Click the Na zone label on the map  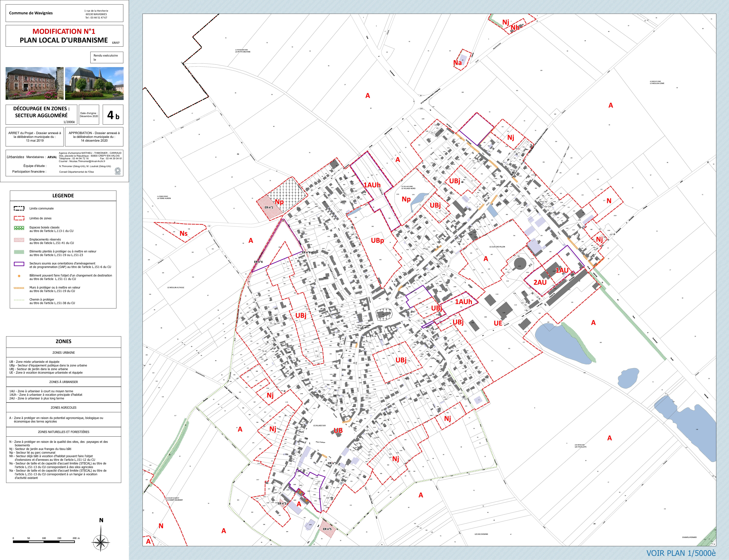click(x=457, y=63)
